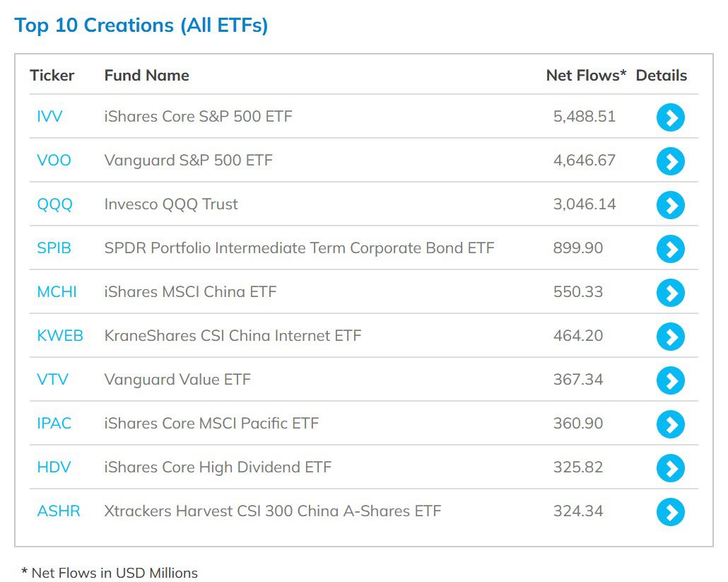Click the IPAC row details arrow
728x582 pixels.
tap(670, 424)
